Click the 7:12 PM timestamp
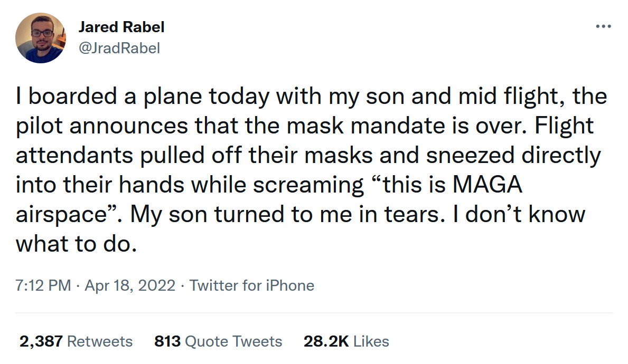 (43, 285)
